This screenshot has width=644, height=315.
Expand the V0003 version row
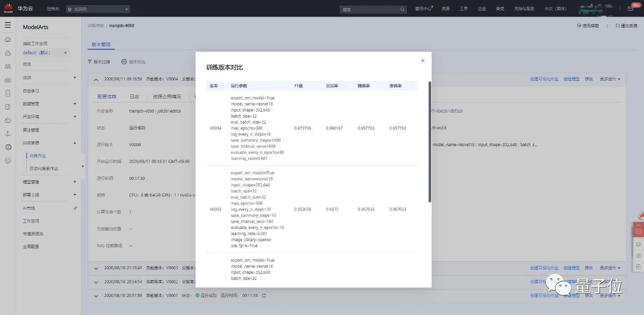[96, 268]
